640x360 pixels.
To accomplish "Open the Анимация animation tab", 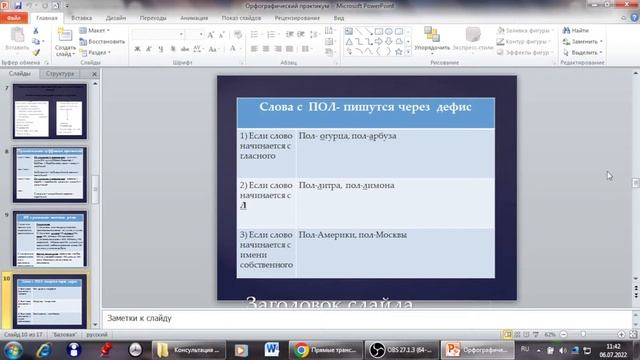I will [x=194, y=18].
